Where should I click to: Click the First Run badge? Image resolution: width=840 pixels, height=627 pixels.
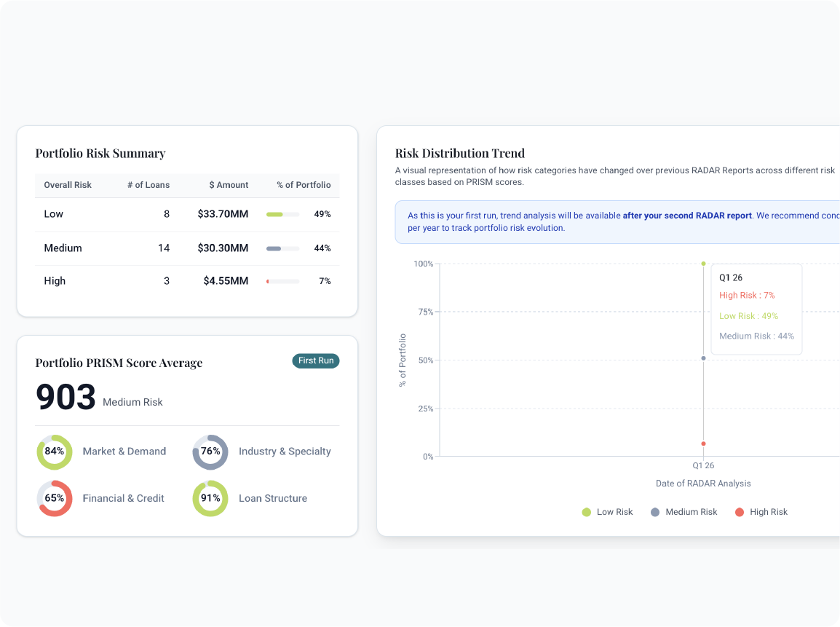(315, 360)
